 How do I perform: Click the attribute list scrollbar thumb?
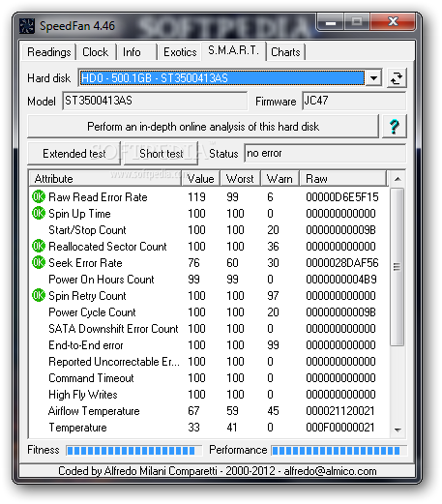click(x=398, y=267)
